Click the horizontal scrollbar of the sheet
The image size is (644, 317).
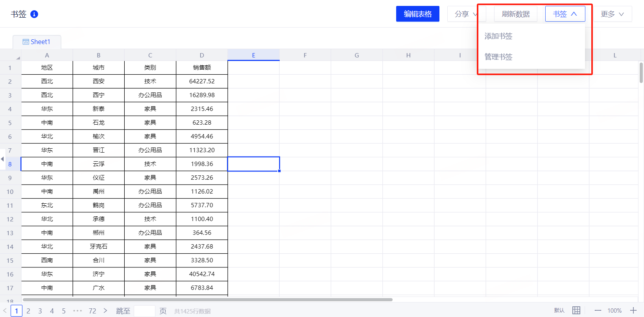point(208,300)
